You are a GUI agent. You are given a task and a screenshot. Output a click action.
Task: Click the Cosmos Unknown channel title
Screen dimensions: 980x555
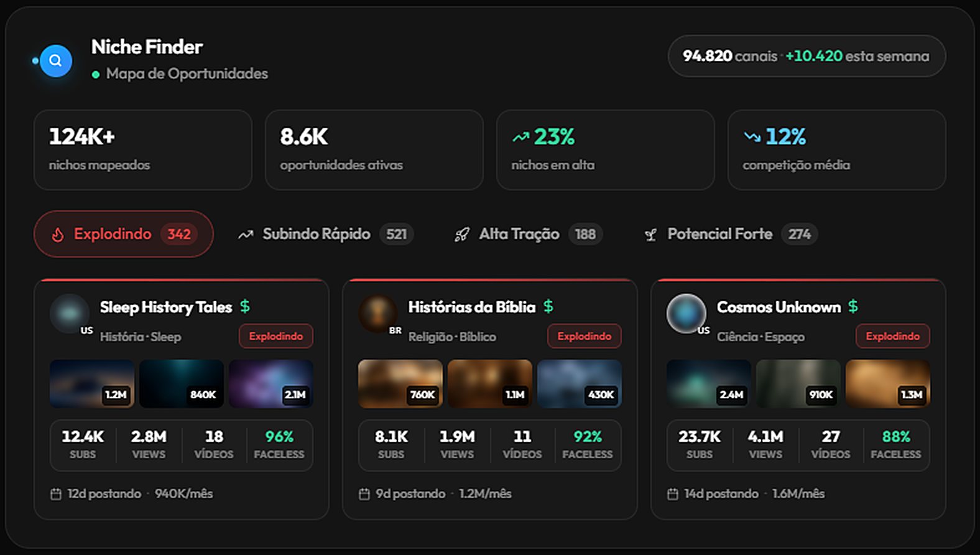(779, 307)
